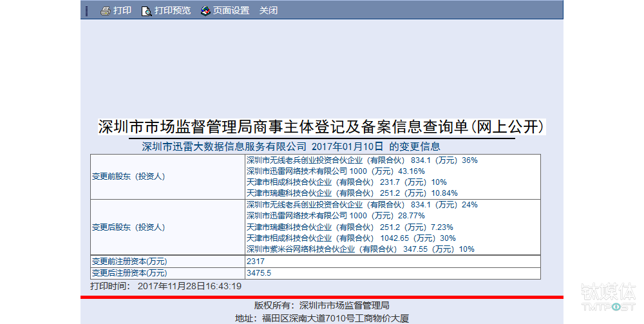The width and height of the screenshot is (644, 324).
Task: Click the print preview magnifier icon
Action: (x=146, y=11)
